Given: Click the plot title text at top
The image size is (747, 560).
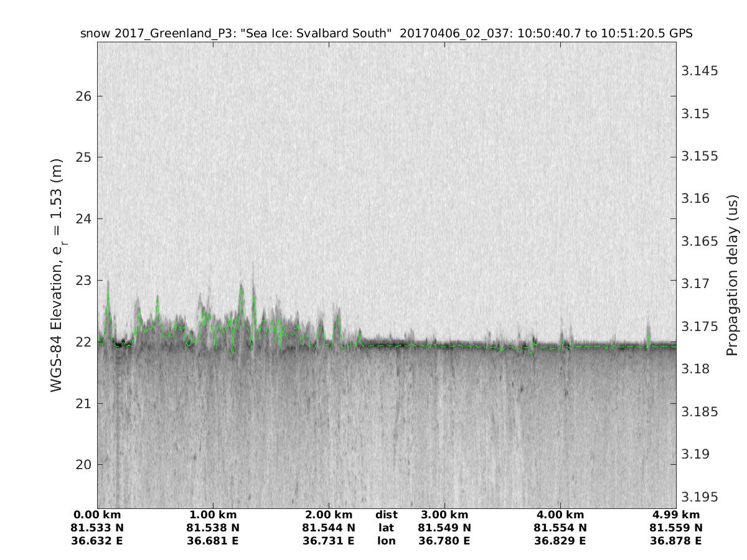Looking at the screenshot, I should 386,33.
